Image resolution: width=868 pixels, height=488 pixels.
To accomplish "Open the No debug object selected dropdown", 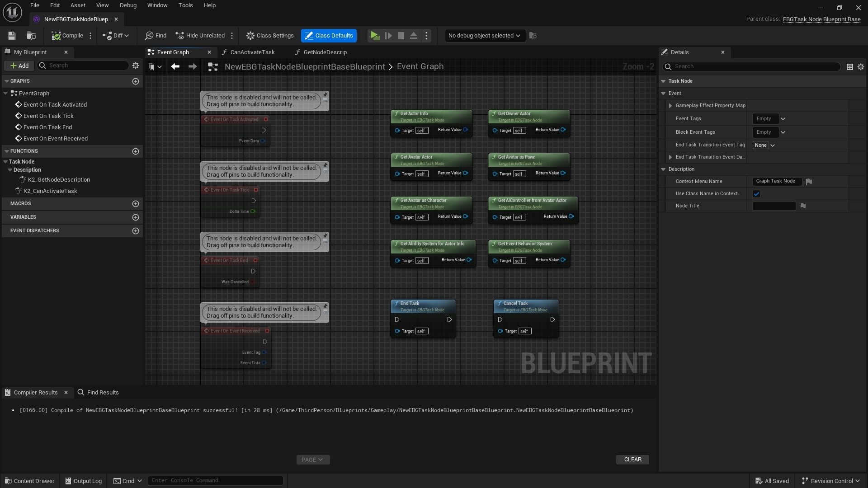I will pos(484,36).
